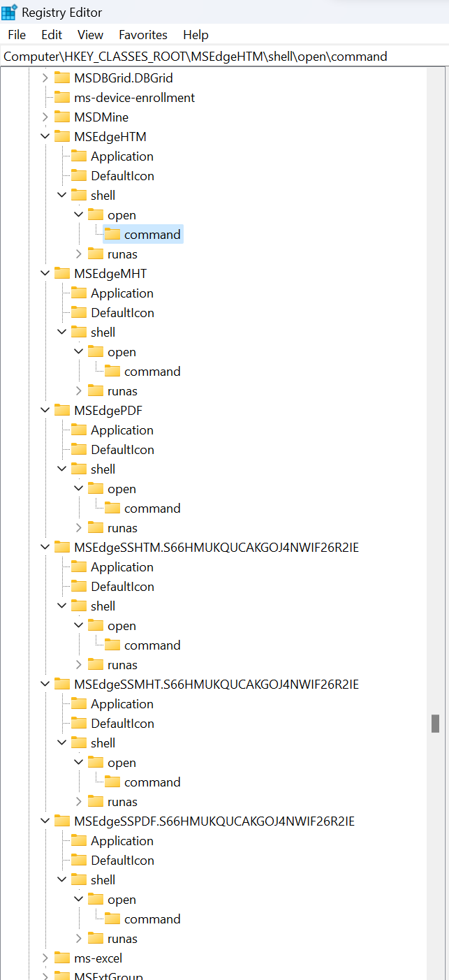Click the selected command folder icon
Image resolution: width=449 pixels, height=980 pixels.
pyautogui.click(x=113, y=235)
